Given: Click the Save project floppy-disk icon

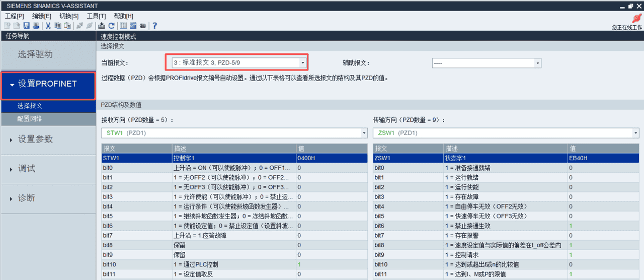Looking at the screenshot, I should (x=26, y=26).
